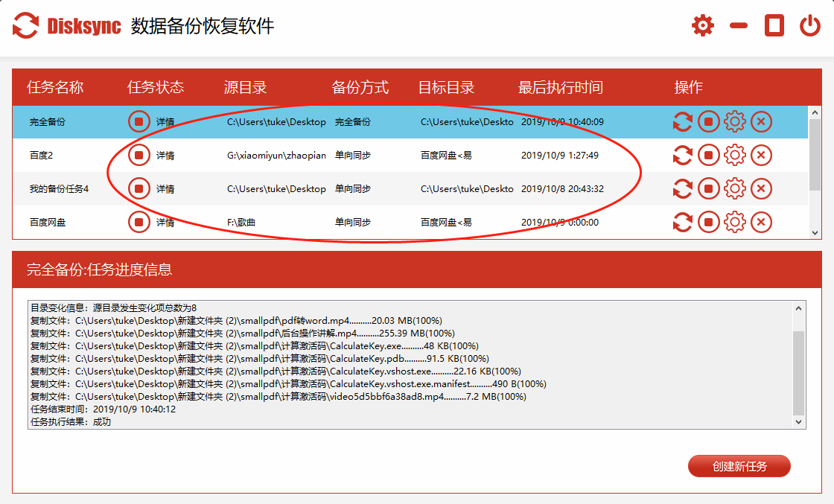Image resolution: width=834 pixels, height=504 pixels.
Task: Run sync for 我的备份任务4 task
Action: [x=682, y=189]
